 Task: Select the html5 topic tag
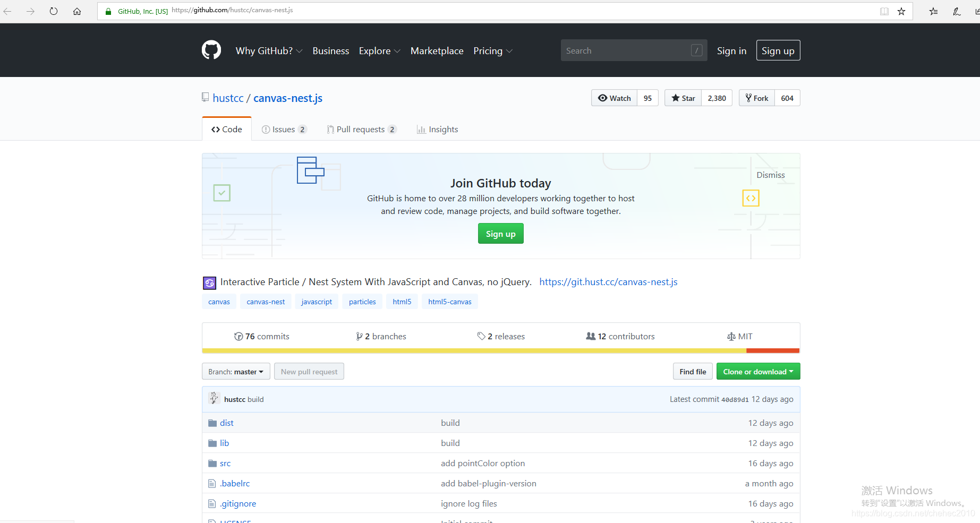pos(402,302)
